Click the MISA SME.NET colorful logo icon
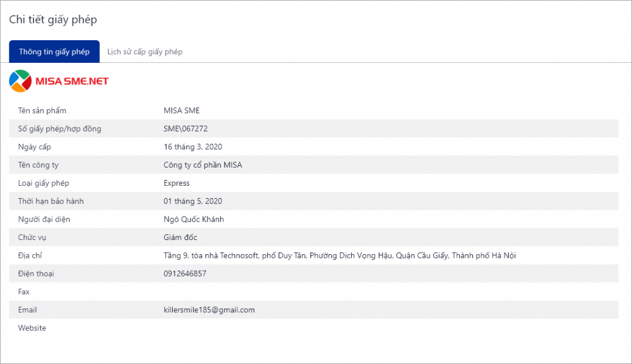The image size is (632, 364). click(x=20, y=81)
